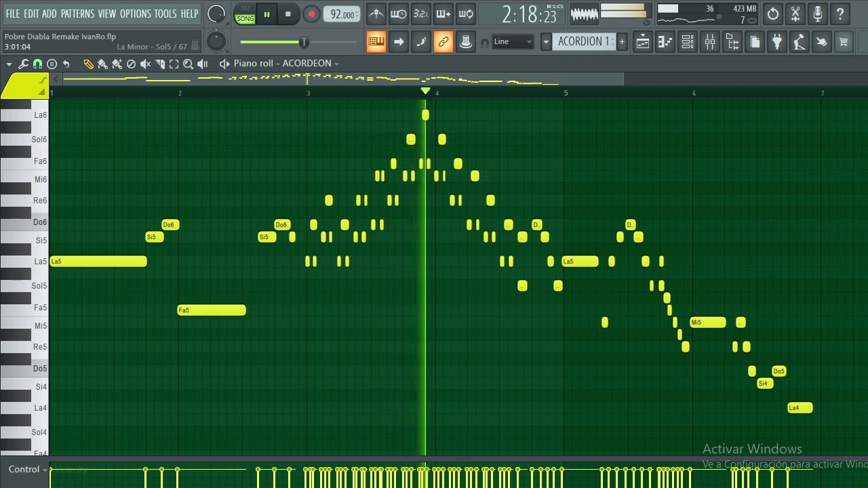The width and height of the screenshot is (868, 488).
Task: Toggle the record button
Action: click(311, 14)
